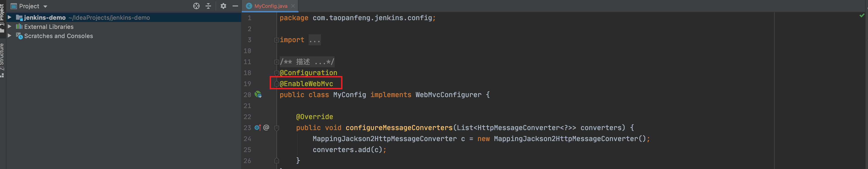The image size is (868, 169).
Task: Expand External Libraries node
Action: [10, 26]
